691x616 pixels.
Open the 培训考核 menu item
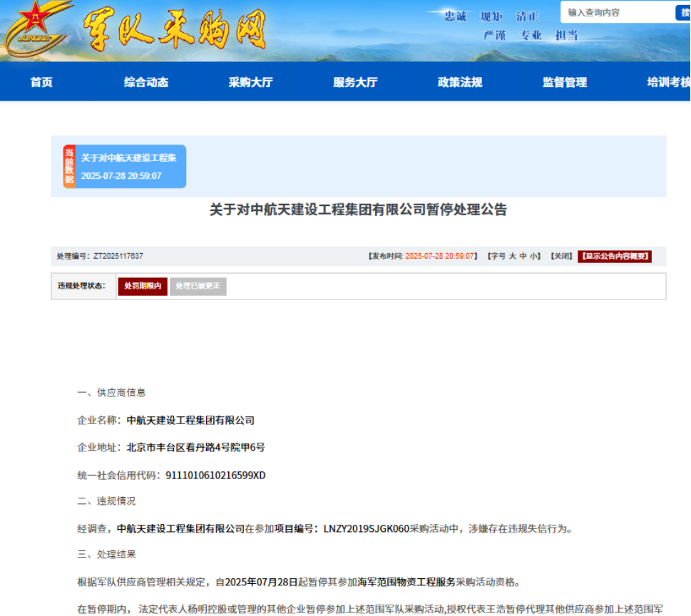[668, 83]
